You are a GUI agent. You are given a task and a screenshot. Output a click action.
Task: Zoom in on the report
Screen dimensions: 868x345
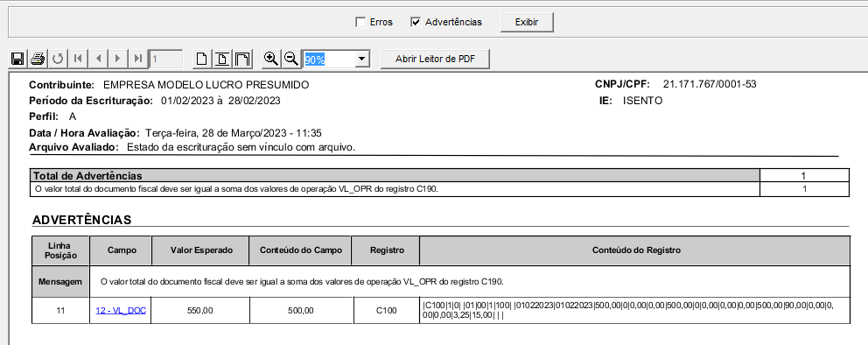(x=270, y=58)
